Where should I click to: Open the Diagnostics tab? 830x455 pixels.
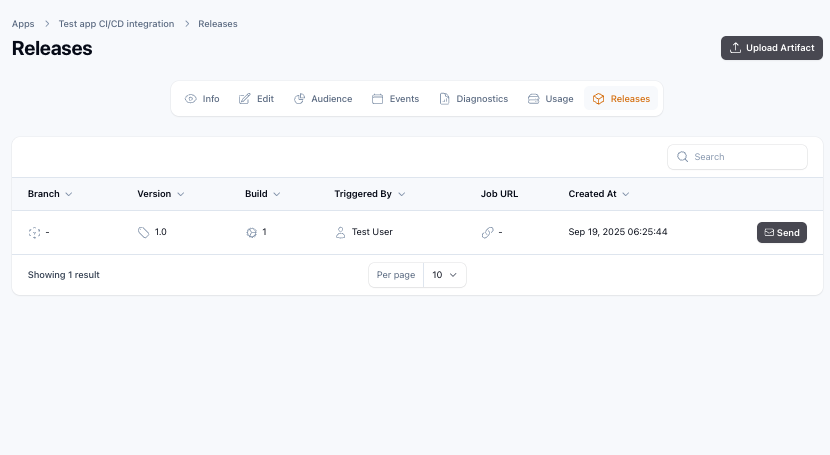click(x=474, y=99)
